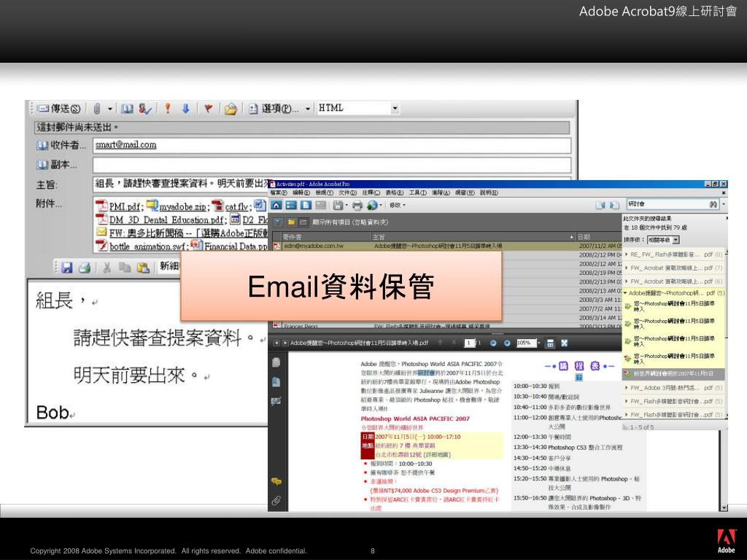Toggle high importance red exclamation mark
The image size is (747, 560).
pyautogui.click(x=167, y=108)
